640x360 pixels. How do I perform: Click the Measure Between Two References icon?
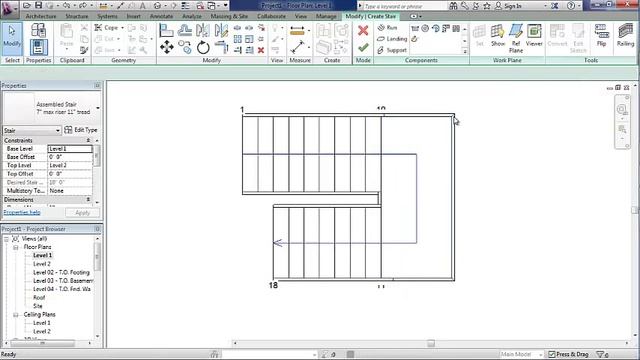coord(298,47)
